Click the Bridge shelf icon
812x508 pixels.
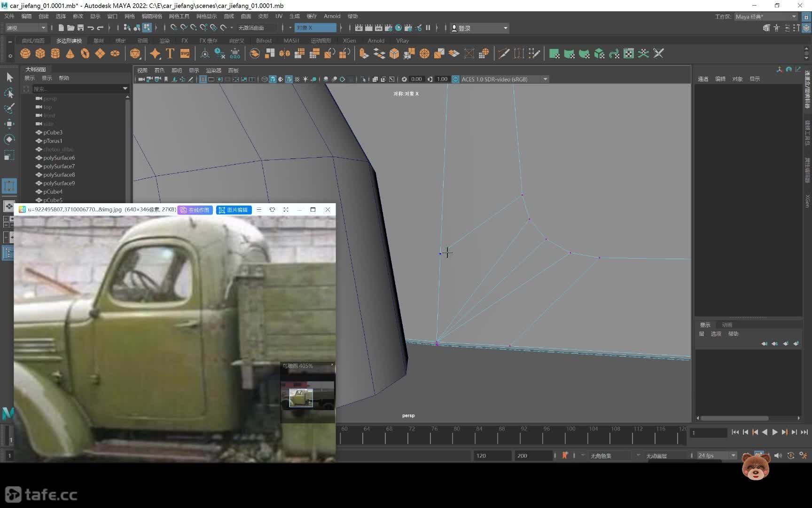[379, 54]
